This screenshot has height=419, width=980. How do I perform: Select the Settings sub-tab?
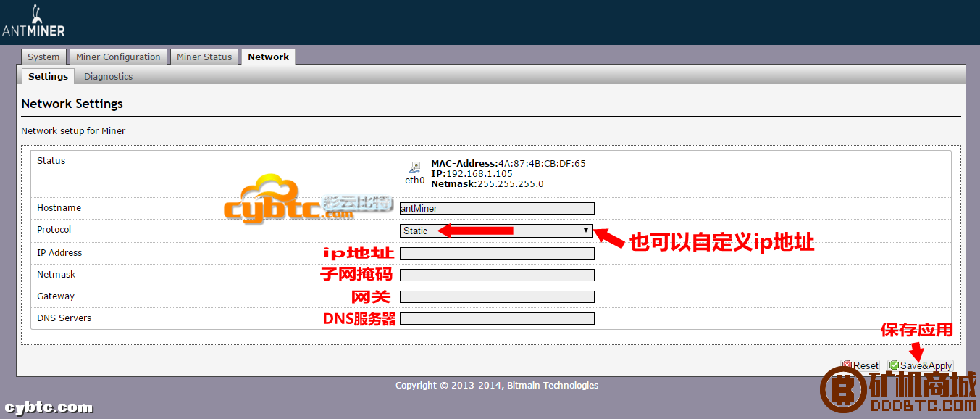[x=48, y=76]
